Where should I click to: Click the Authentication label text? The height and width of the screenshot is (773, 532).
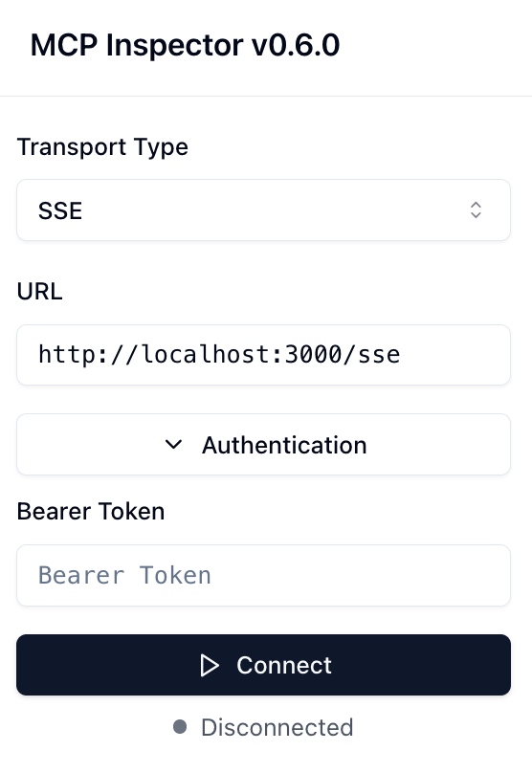284,445
